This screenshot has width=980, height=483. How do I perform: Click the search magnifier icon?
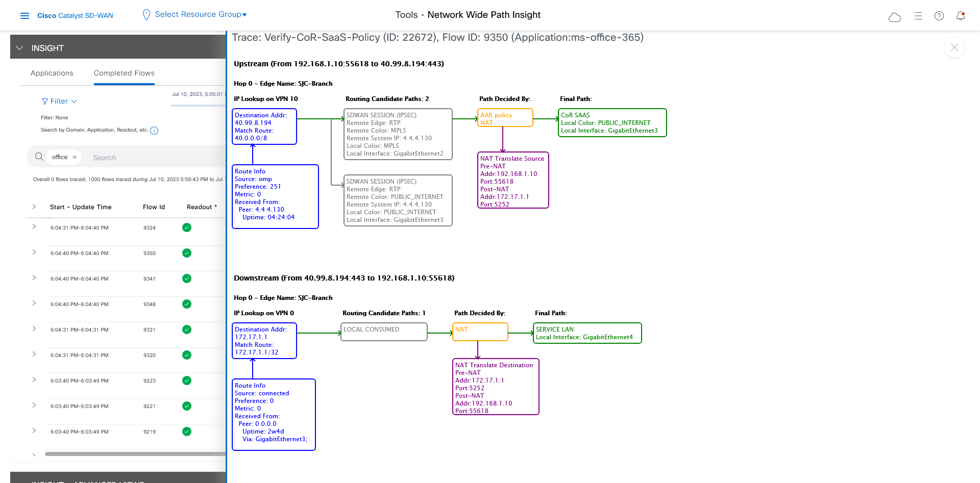coord(39,157)
